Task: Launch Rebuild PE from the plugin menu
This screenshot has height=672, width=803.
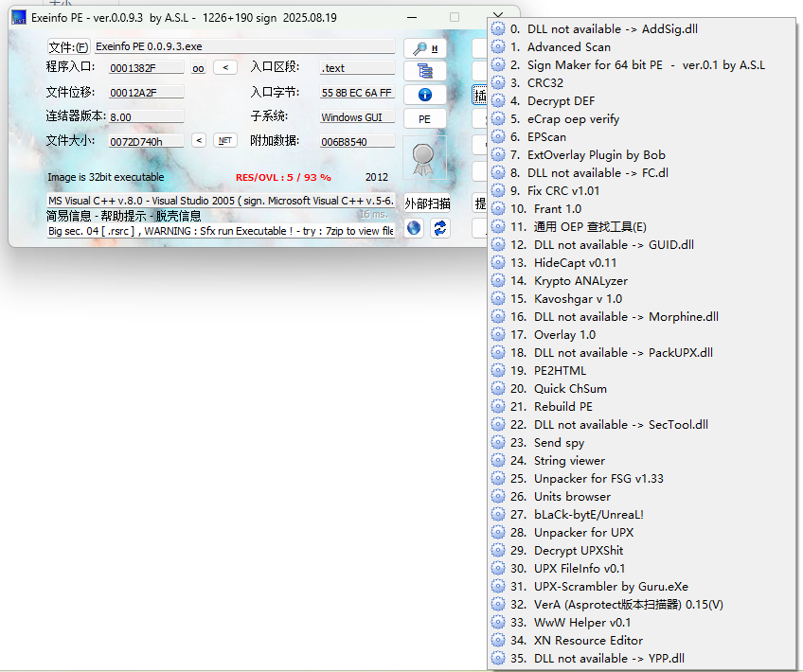Action: (x=562, y=406)
